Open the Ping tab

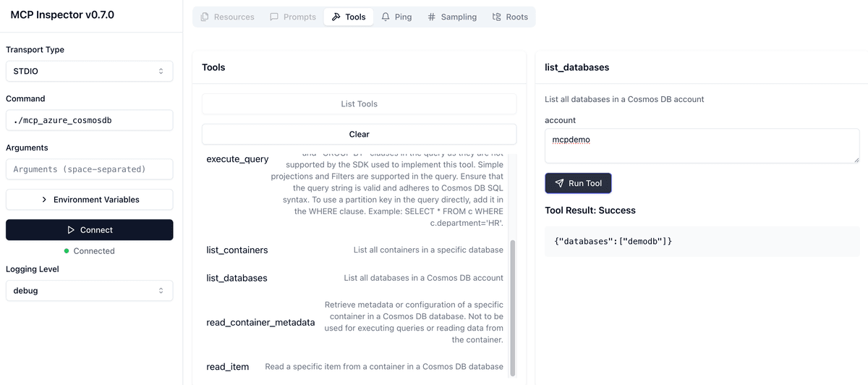[x=396, y=17]
